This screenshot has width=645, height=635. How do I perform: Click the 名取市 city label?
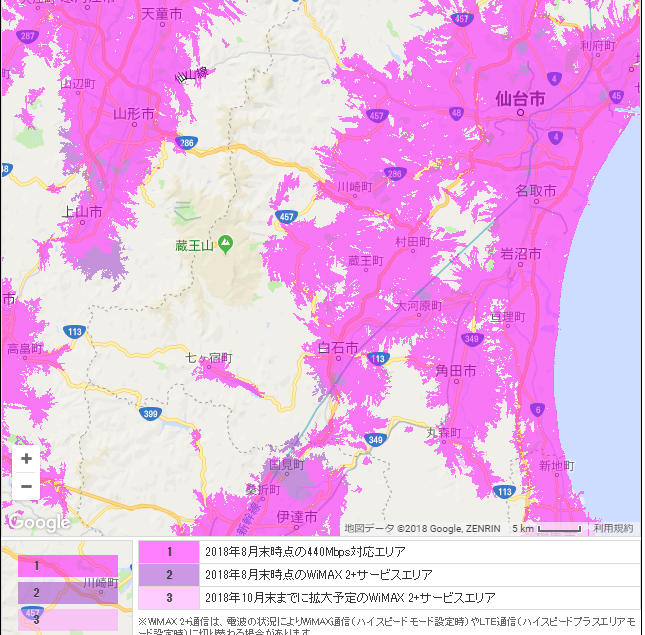coord(536,191)
